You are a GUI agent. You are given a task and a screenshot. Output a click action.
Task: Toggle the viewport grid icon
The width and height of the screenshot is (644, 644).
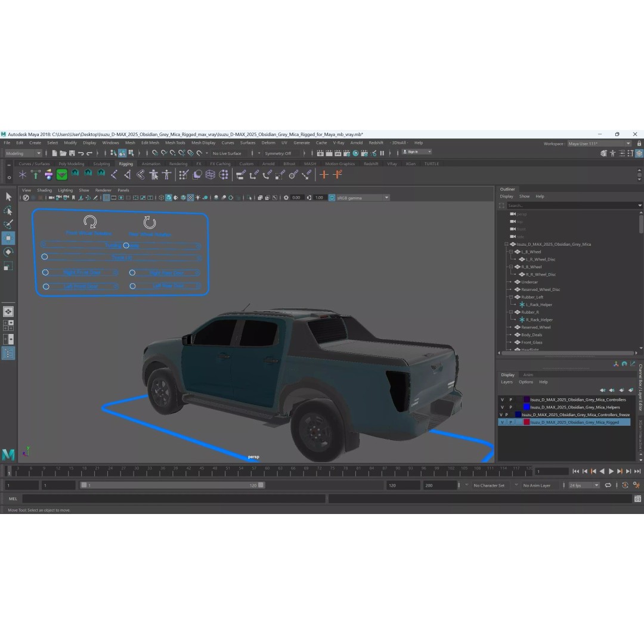pyautogui.click(x=106, y=197)
